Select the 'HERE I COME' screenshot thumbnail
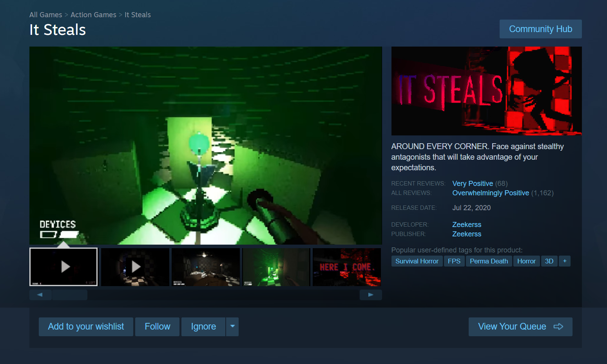The width and height of the screenshot is (607, 364). pos(347,267)
